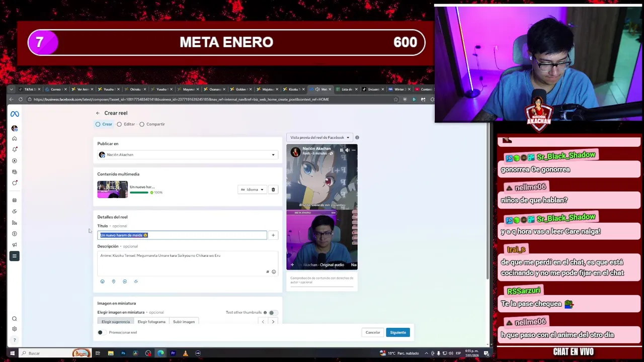Image resolution: width=644 pixels, height=362 pixels.
Task: Insert hashtag with # icon in description
Action: 268,272
